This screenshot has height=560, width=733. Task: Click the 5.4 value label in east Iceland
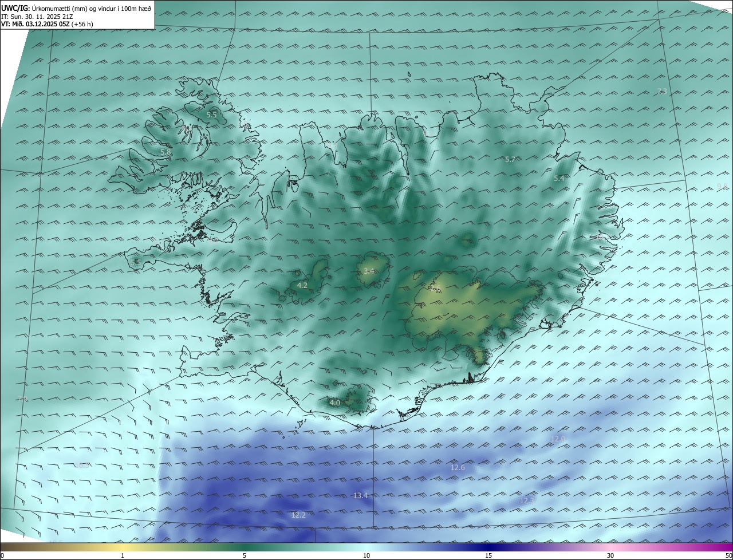click(559, 178)
